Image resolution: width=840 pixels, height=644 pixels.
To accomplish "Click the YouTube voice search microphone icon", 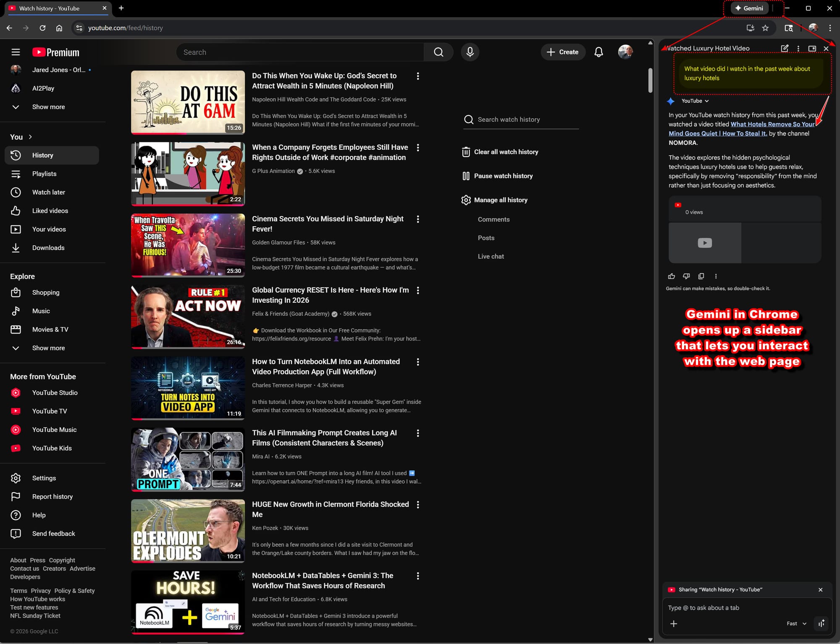I will (x=470, y=52).
